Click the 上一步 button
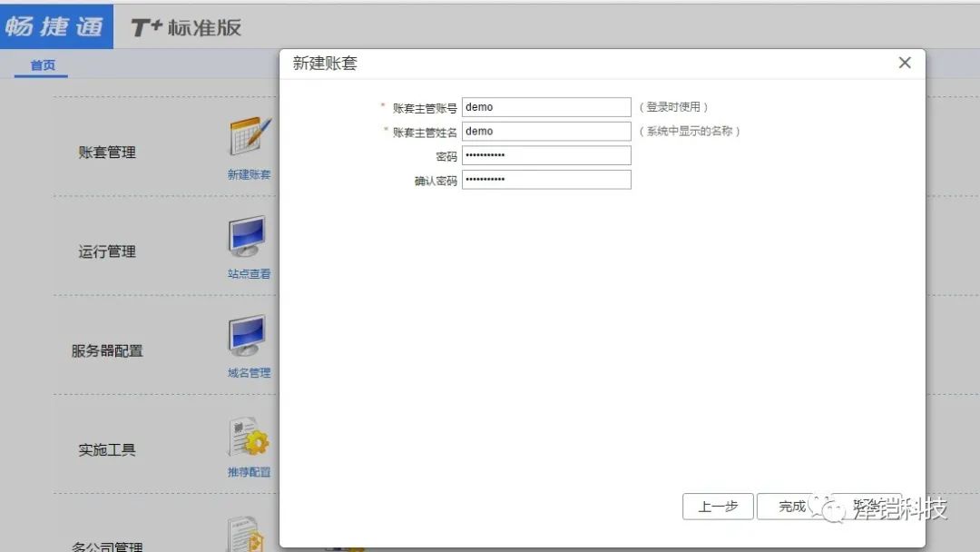980x552 pixels. pyautogui.click(x=718, y=507)
